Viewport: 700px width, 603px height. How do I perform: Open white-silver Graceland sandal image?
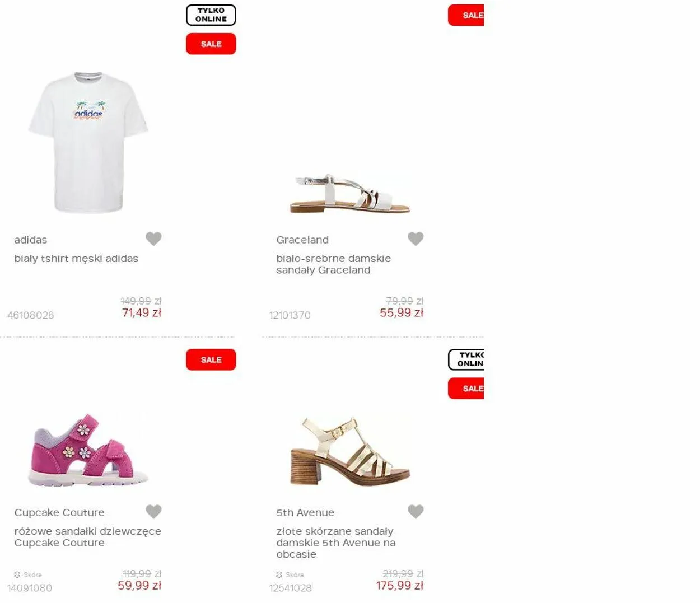350,194
